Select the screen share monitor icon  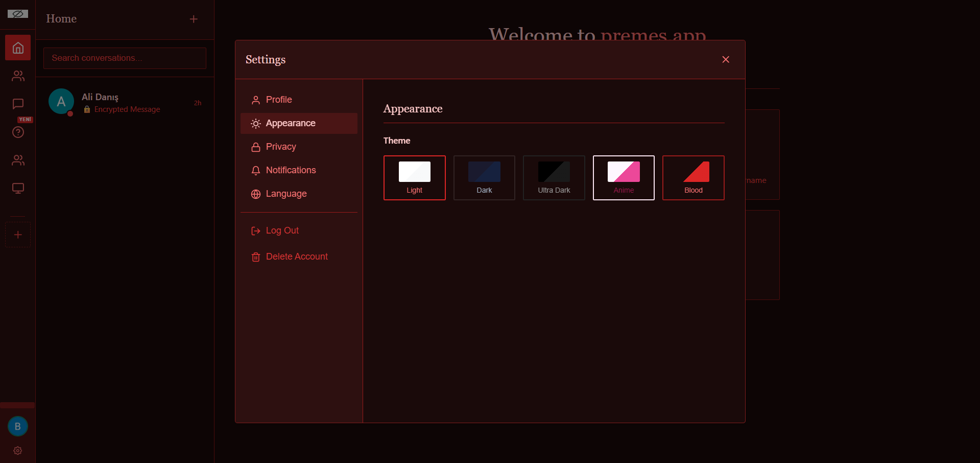coord(17,188)
